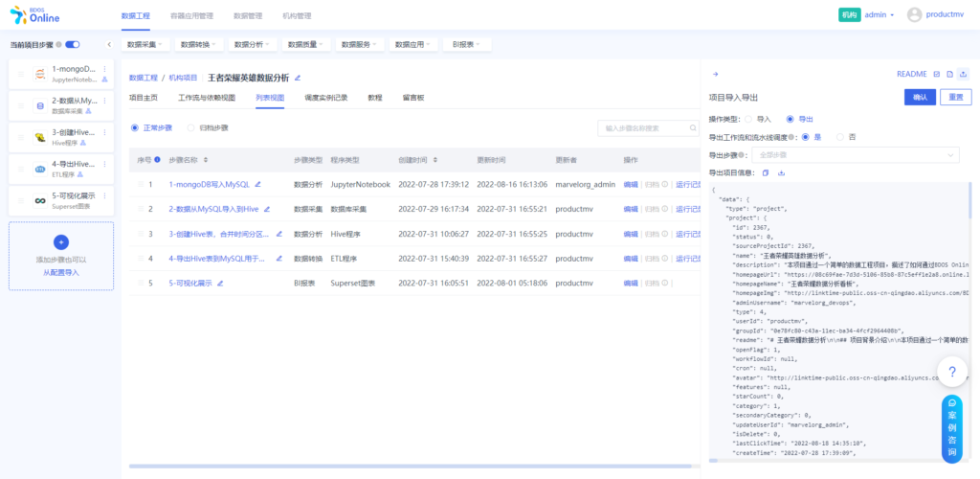
Task: Open the 数据服务 dropdown menu
Action: (x=360, y=45)
